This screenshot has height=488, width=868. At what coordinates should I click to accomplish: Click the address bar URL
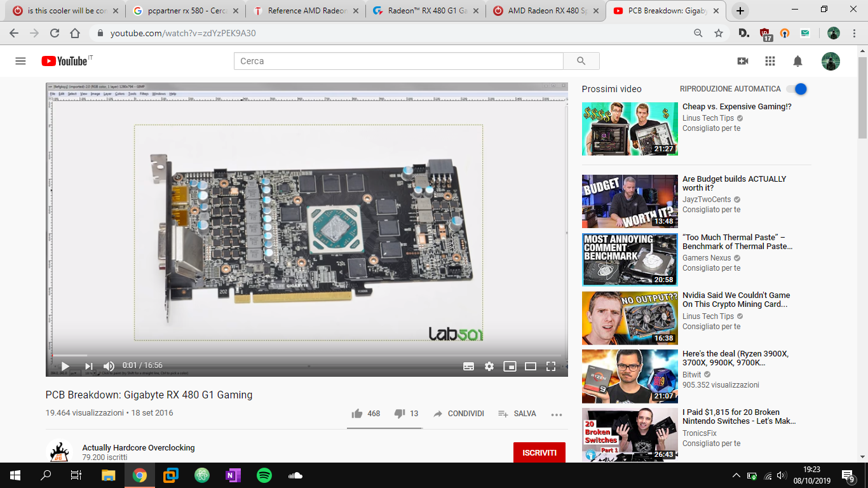coord(183,33)
